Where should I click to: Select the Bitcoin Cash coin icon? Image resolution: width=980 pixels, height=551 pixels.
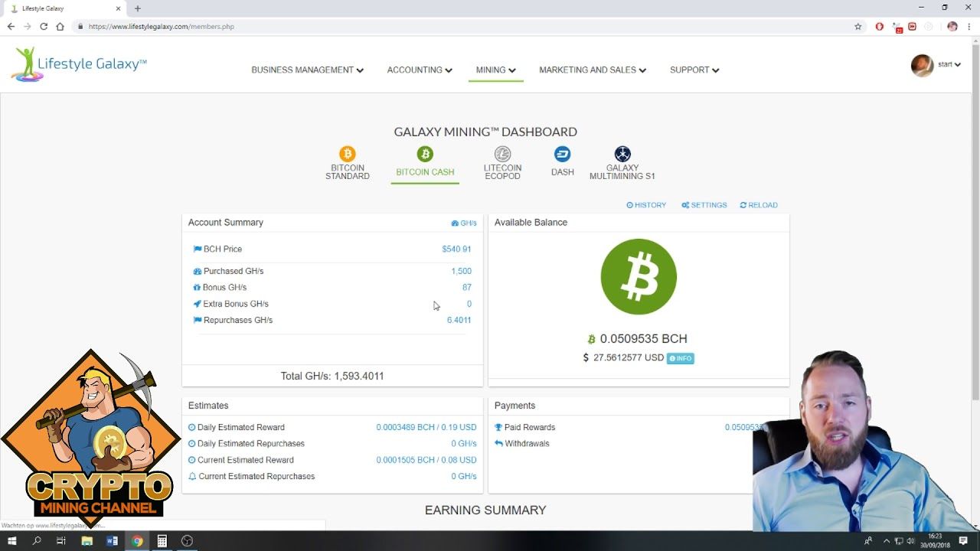425,155
